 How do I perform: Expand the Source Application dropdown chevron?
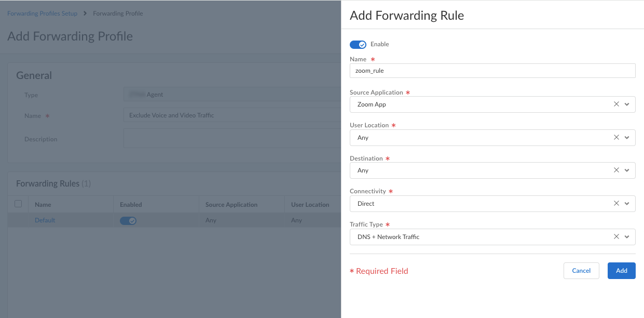(x=627, y=104)
